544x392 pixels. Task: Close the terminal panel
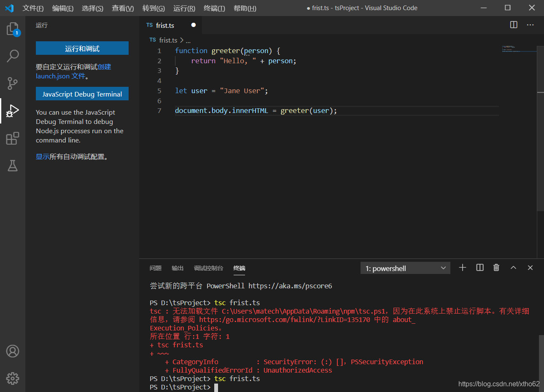point(530,268)
